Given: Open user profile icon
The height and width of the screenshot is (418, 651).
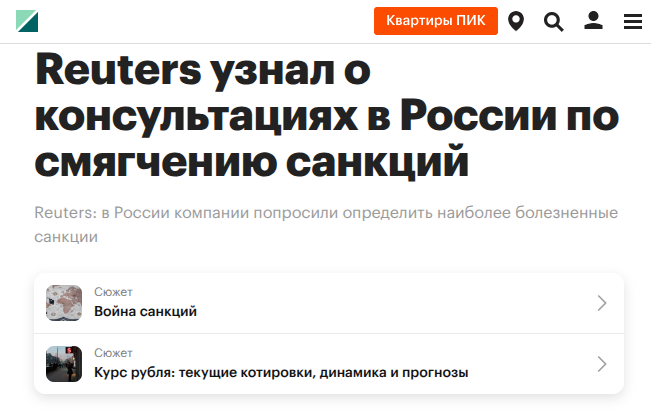Looking at the screenshot, I should [x=593, y=20].
